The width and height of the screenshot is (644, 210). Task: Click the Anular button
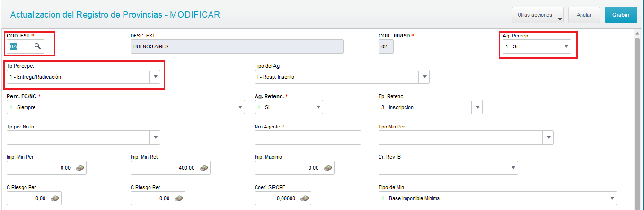tap(584, 15)
